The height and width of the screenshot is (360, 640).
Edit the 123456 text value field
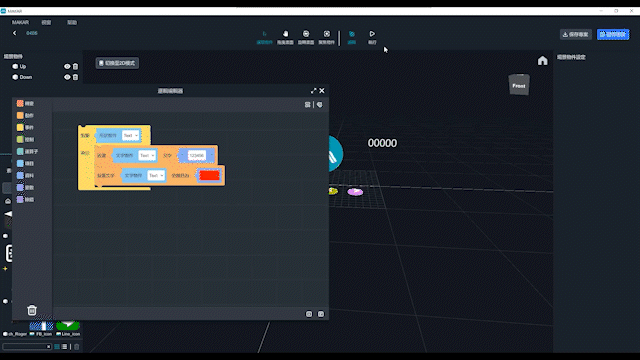click(x=197, y=156)
